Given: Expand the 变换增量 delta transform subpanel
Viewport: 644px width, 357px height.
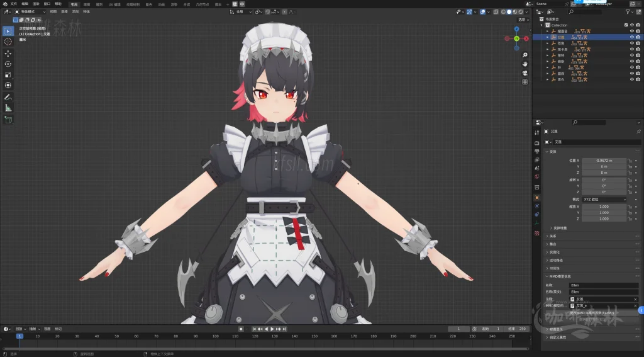Looking at the screenshot, I should [x=558, y=228].
